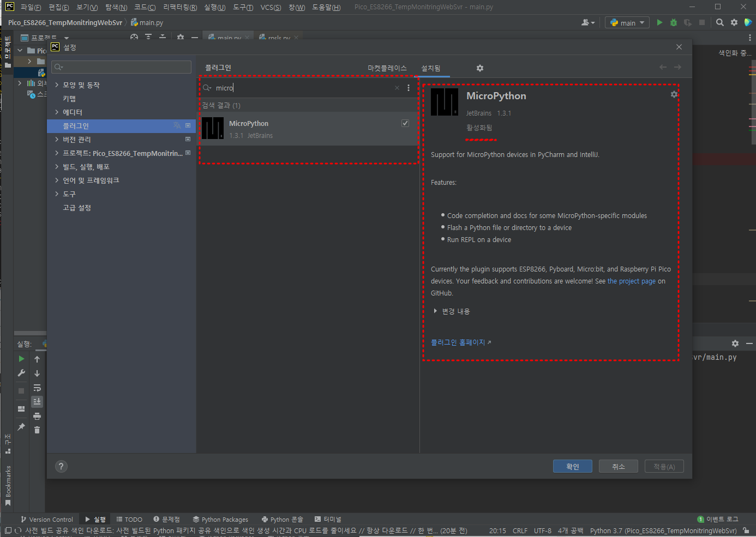Expand the 언어 및 프레임워크 category
The image size is (756, 537).
pos(57,180)
